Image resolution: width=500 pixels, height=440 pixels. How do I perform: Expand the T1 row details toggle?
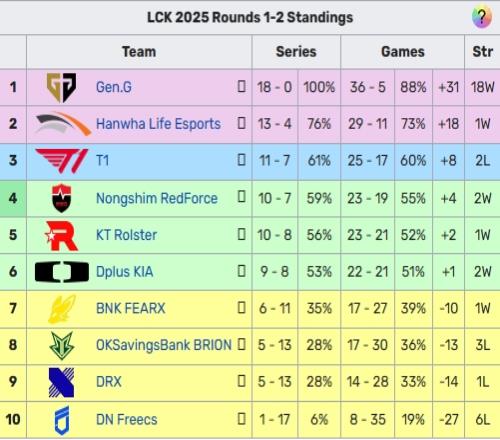[241, 160]
